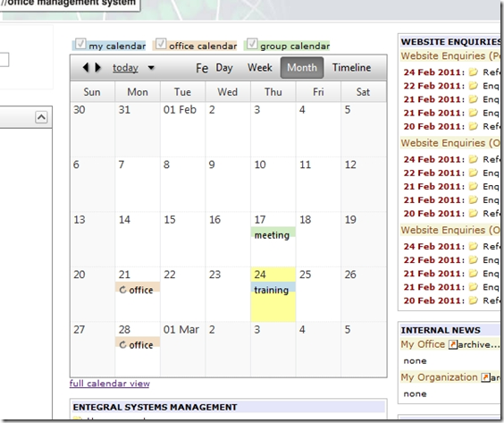Image resolution: width=504 pixels, height=423 pixels.
Task: Collapse left sidebar panel with up chevron
Action: [41, 117]
